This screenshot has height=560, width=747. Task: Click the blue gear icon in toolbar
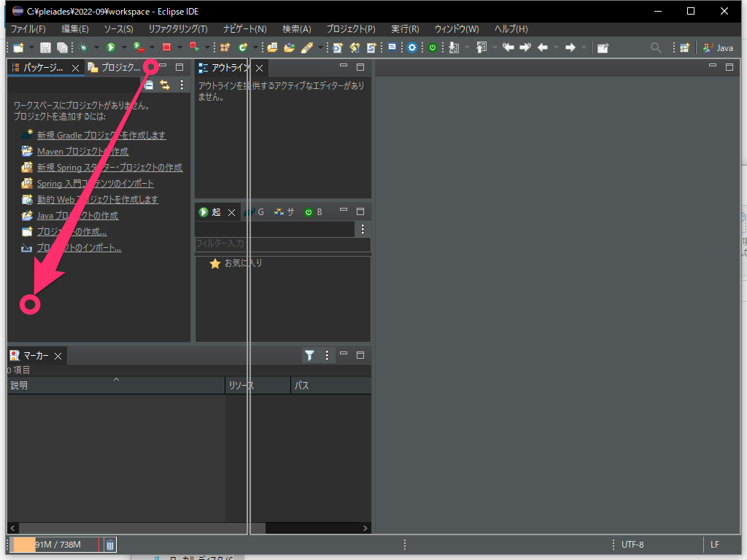(412, 47)
